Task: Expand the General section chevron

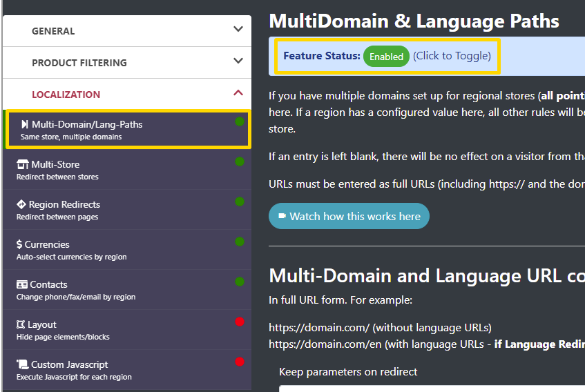Action: (x=238, y=29)
